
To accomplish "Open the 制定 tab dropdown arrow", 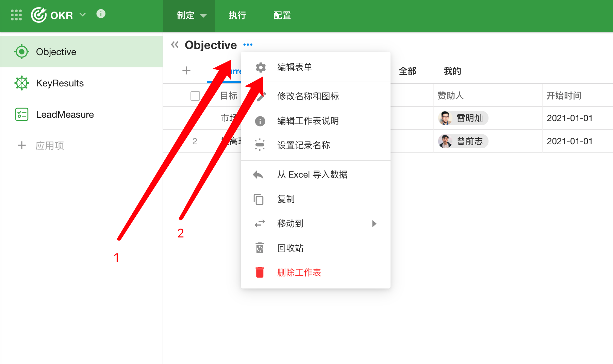I will tap(204, 16).
